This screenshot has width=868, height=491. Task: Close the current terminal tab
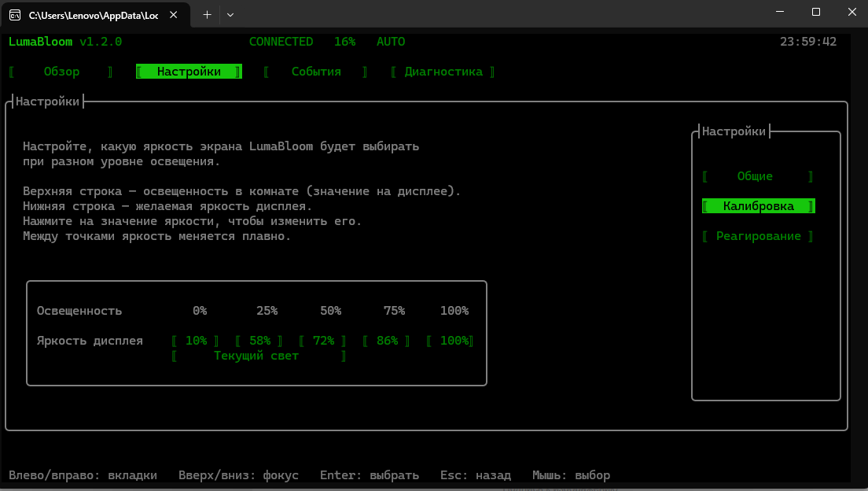tap(173, 15)
